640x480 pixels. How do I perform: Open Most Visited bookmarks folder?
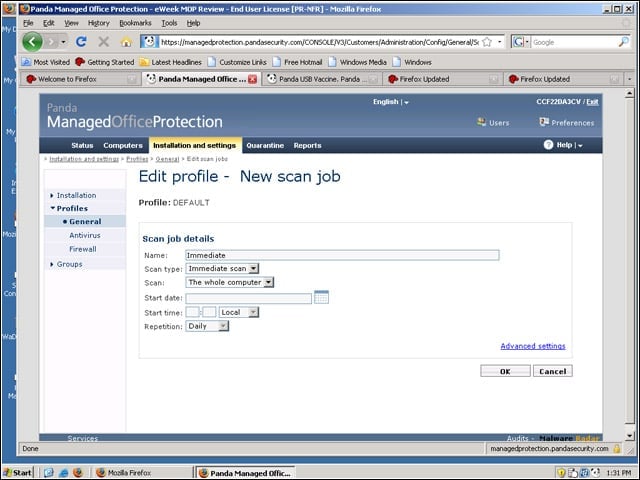click(x=46, y=62)
